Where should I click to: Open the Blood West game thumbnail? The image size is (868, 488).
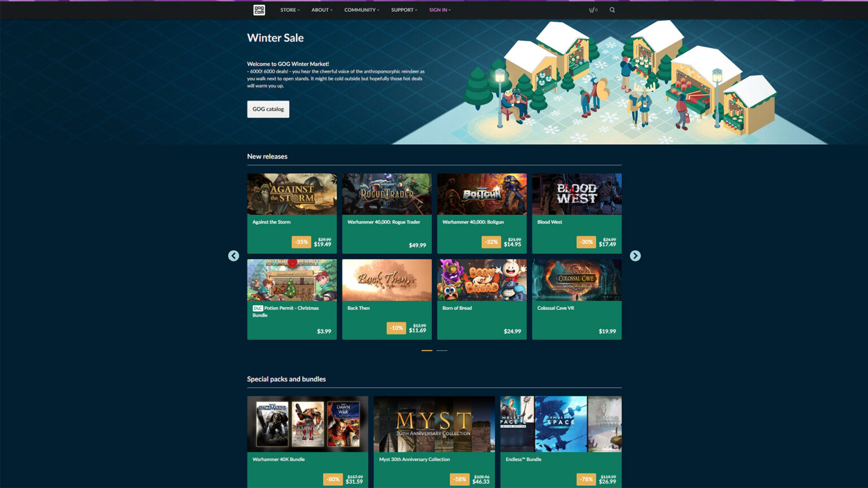pyautogui.click(x=576, y=194)
